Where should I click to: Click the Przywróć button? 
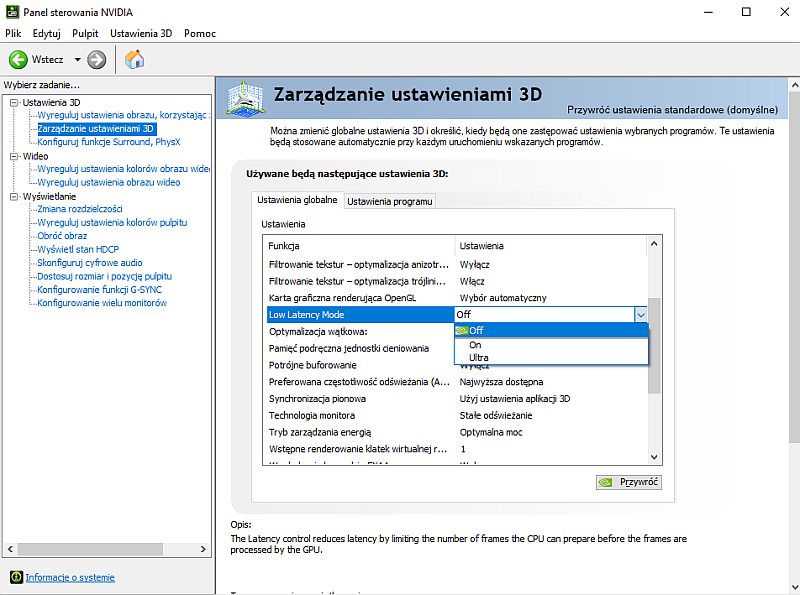tap(629, 482)
